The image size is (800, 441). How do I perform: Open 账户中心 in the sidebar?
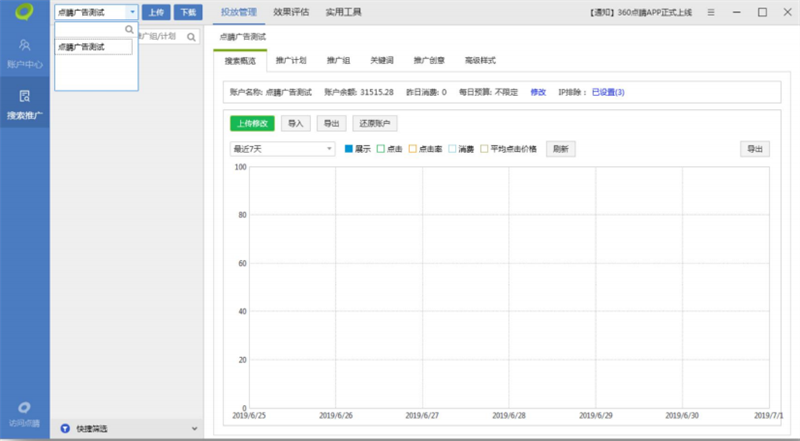tap(24, 53)
